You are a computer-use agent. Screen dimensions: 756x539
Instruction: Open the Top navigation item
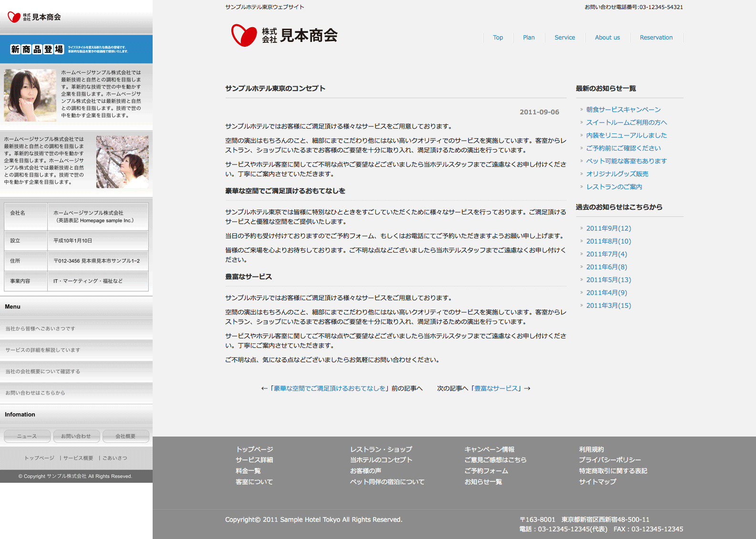point(497,38)
